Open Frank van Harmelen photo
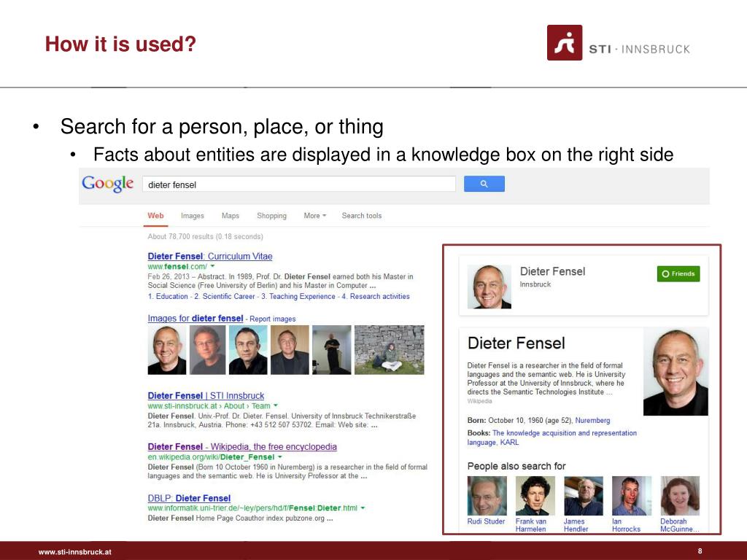 [x=535, y=496]
